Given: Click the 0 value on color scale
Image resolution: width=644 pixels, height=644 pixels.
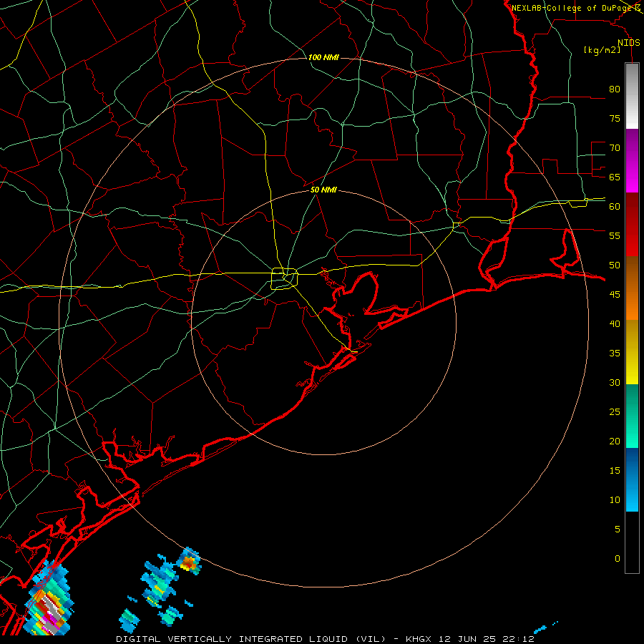Looking at the screenshot, I should point(618,559).
